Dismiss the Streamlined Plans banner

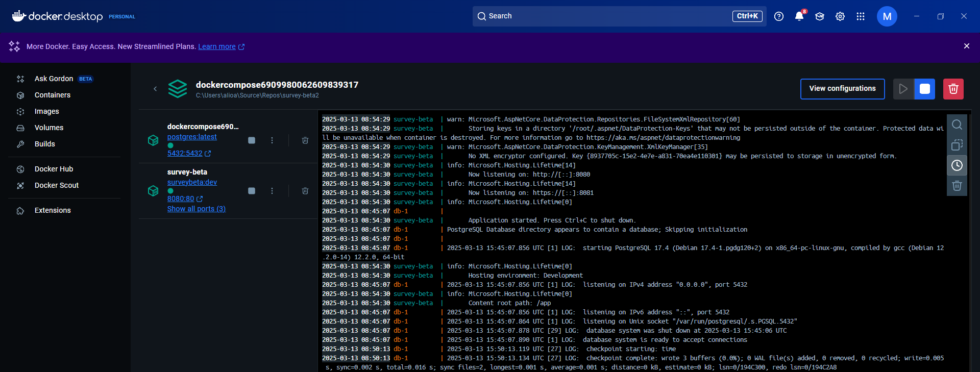point(966,46)
